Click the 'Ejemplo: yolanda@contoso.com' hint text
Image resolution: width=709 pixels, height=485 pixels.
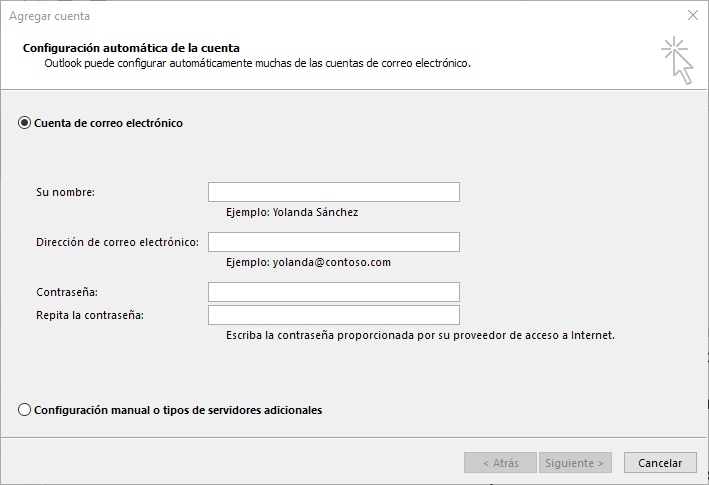tap(308, 262)
